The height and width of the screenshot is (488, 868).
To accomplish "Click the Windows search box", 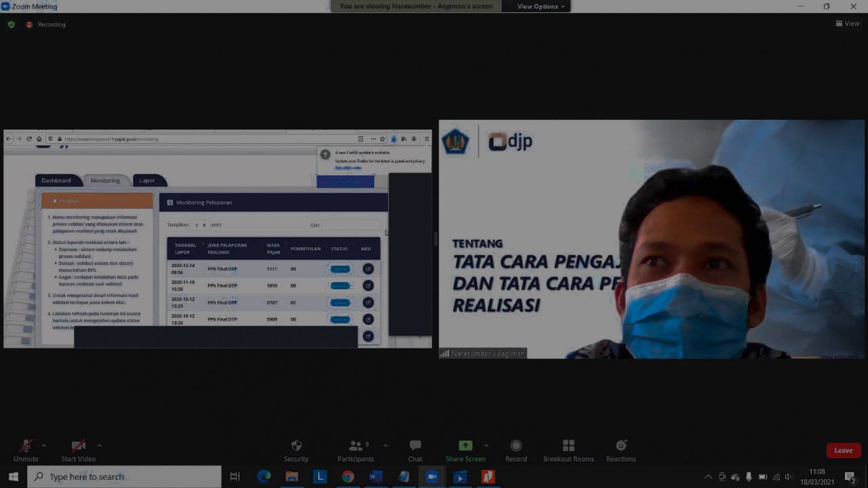I will (x=124, y=476).
